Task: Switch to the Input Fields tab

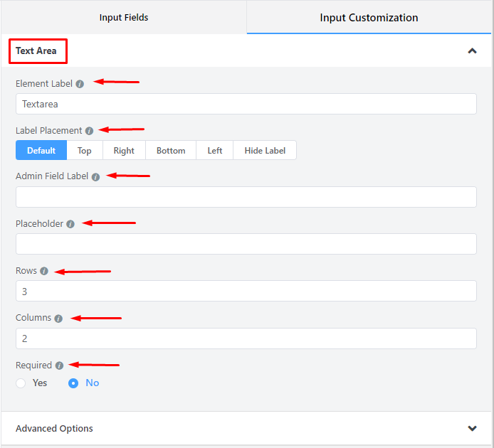Action: tap(124, 17)
